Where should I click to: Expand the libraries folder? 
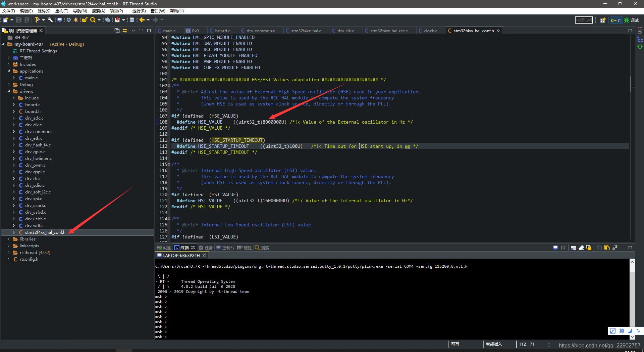(9, 239)
